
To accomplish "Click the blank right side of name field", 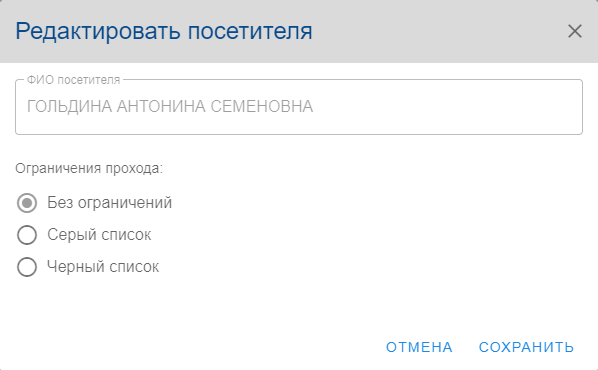I will pyautogui.click(x=446, y=107).
